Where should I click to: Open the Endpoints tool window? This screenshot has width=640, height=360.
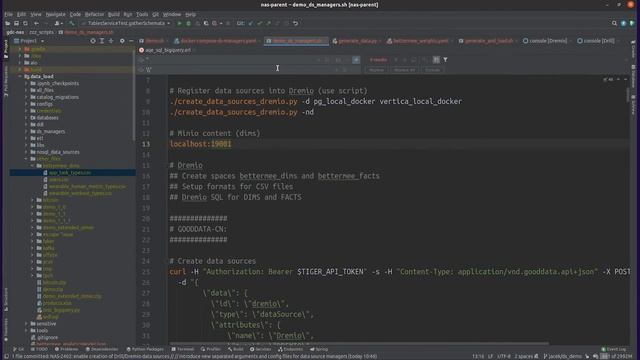click(x=289, y=349)
